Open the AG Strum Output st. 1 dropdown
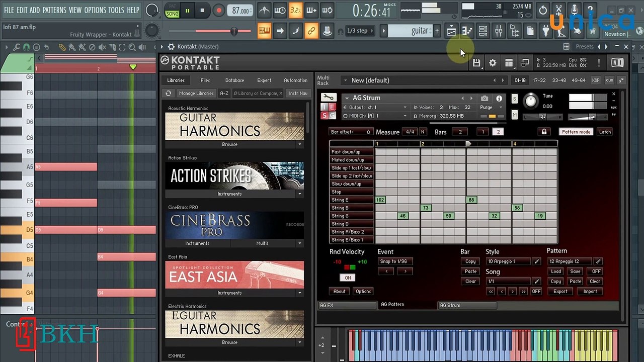 point(374,108)
